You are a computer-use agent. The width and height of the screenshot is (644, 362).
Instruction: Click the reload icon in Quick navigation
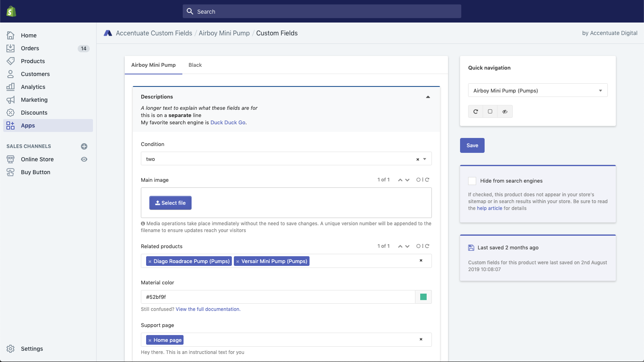pos(475,111)
